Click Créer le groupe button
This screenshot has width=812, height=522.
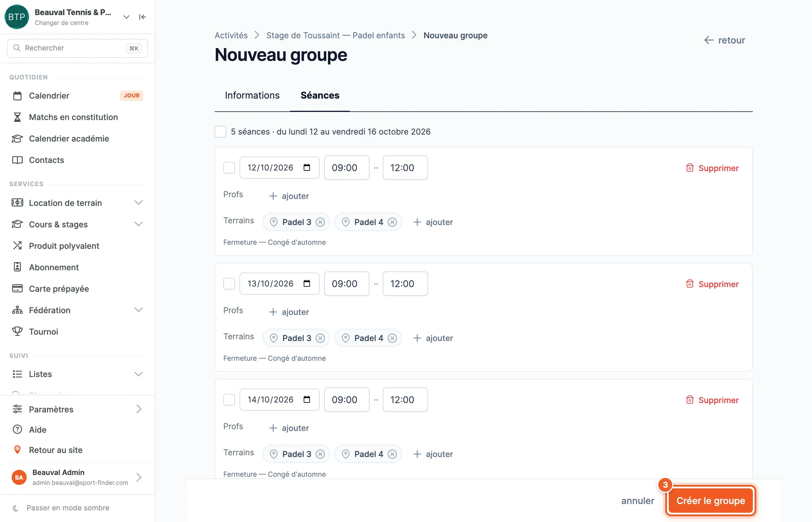[711, 500]
